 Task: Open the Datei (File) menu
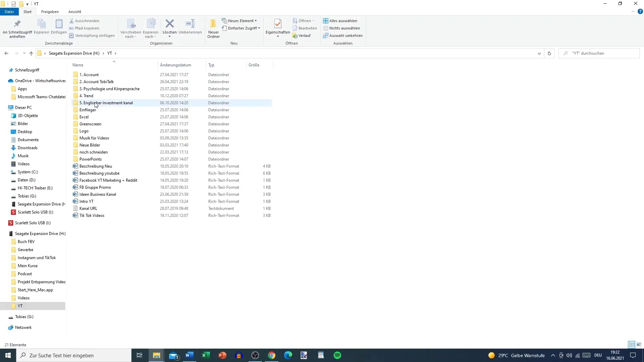9,11
